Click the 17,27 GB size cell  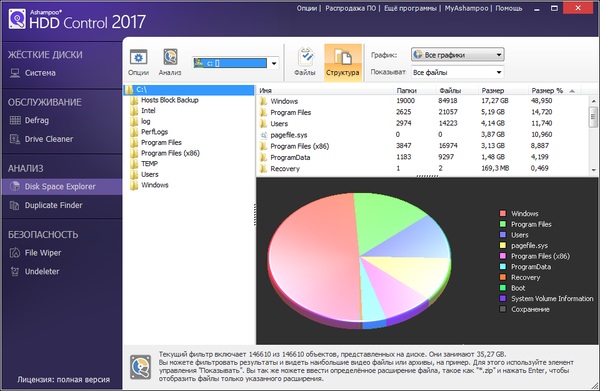tap(495, 101)
